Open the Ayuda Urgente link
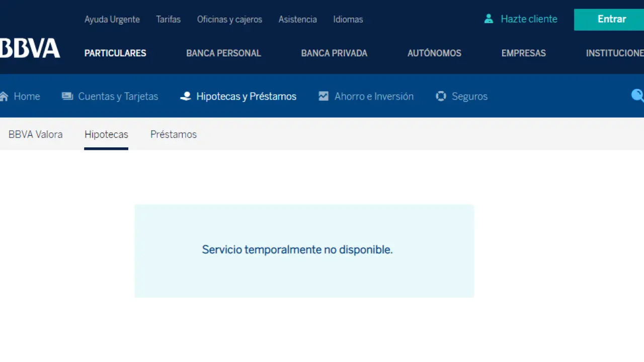This screenshot has width=644, height=362. tap(112, 20)
